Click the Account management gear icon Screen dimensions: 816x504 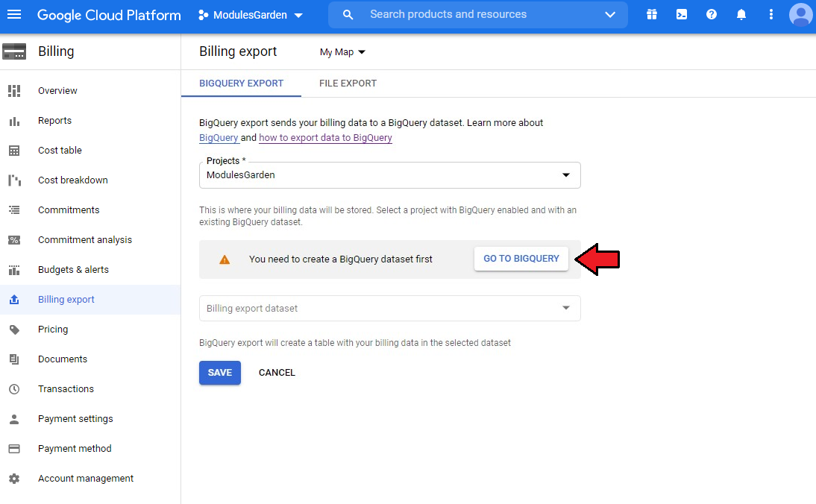click(x=15, y=479)
